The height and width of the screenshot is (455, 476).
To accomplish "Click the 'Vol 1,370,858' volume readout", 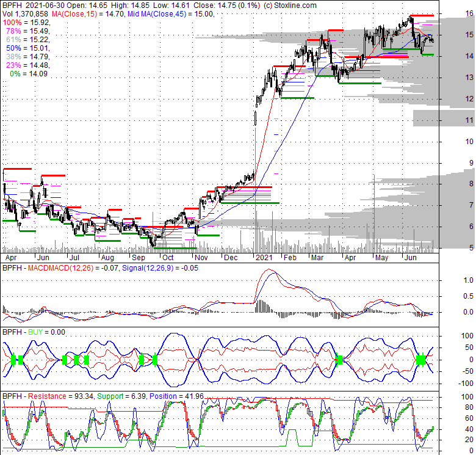I will point(25,13).
